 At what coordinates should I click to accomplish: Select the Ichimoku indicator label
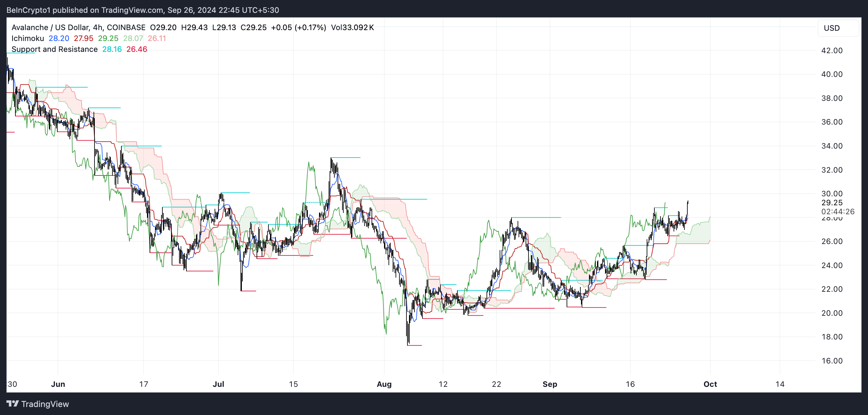pyautogui.click(x=28, y=38)
